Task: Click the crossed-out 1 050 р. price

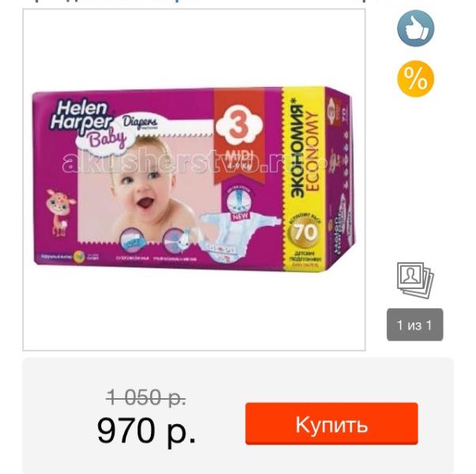Action: pyautogui.click(x=146, y=397)
